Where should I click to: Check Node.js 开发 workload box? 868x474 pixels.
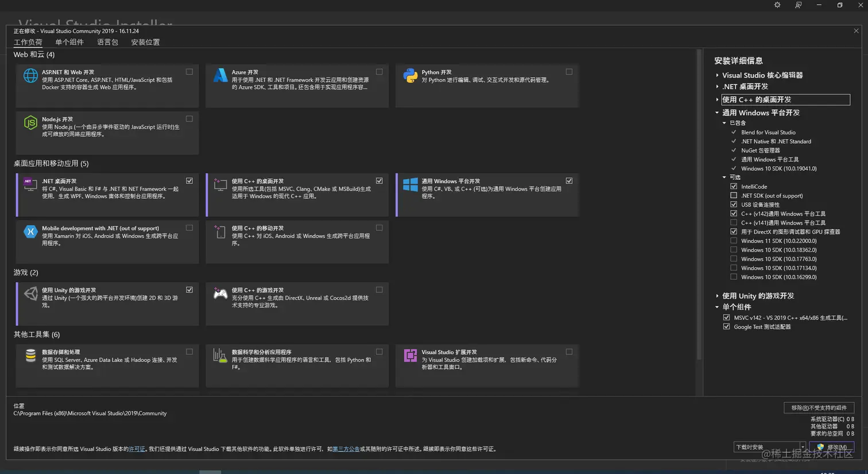[189, 119]
